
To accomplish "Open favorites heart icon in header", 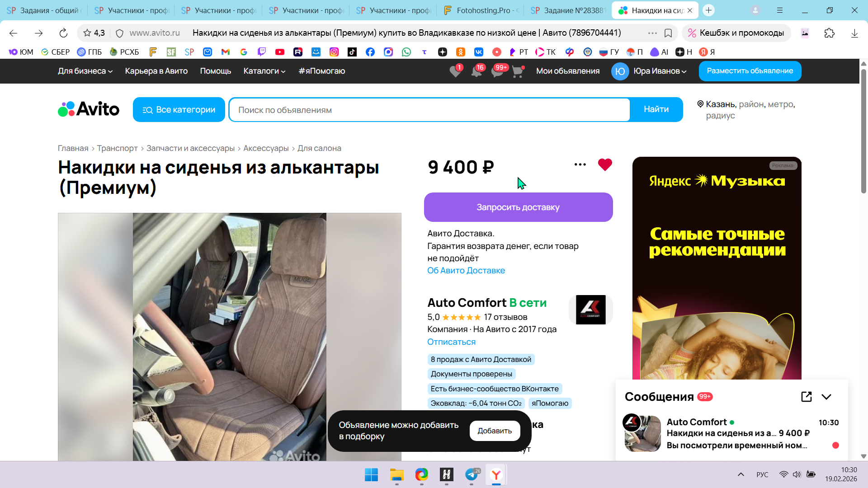I will pos(455,71).
